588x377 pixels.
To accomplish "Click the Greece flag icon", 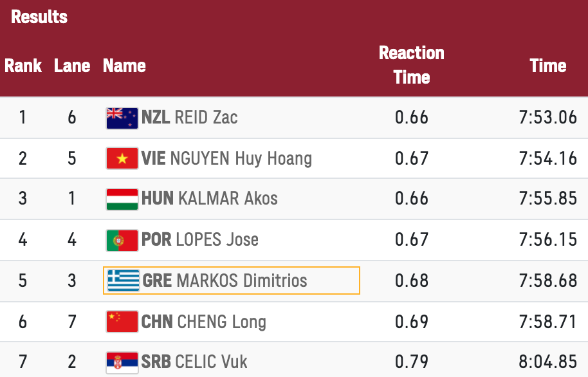I will 124,280.
